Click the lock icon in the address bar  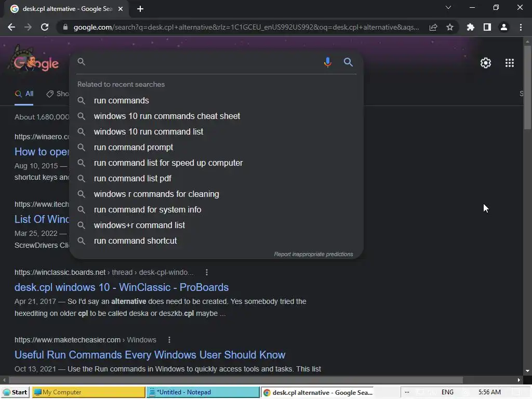point(65,27)
